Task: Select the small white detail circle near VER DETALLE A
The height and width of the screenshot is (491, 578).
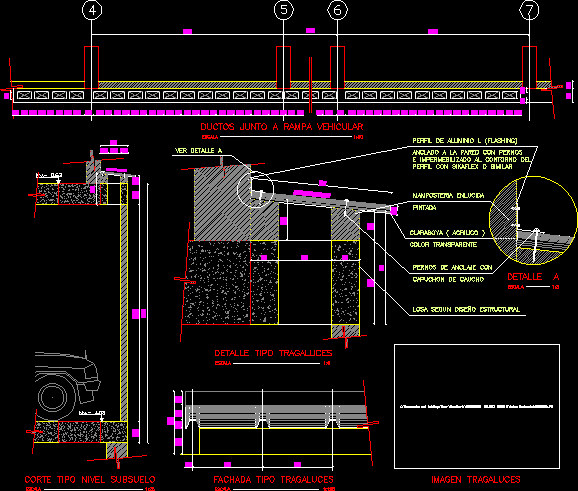Action: 255,189
